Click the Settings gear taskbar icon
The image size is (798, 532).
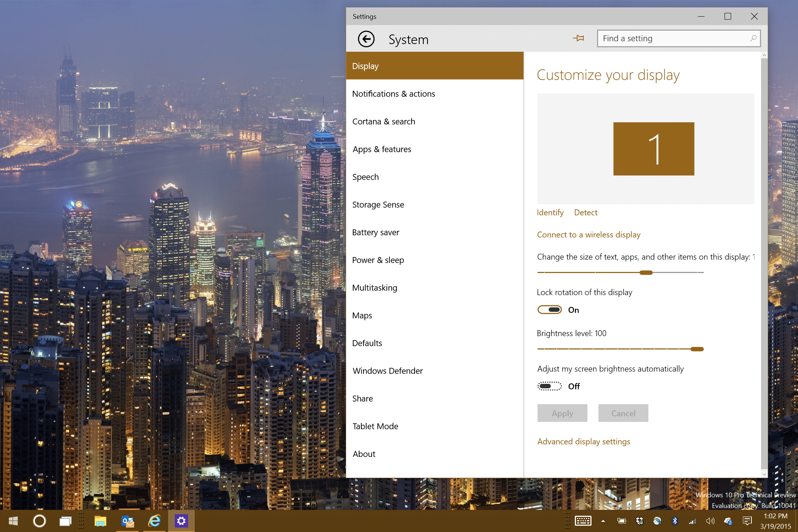pyautogui.click(x=181, y=521)
